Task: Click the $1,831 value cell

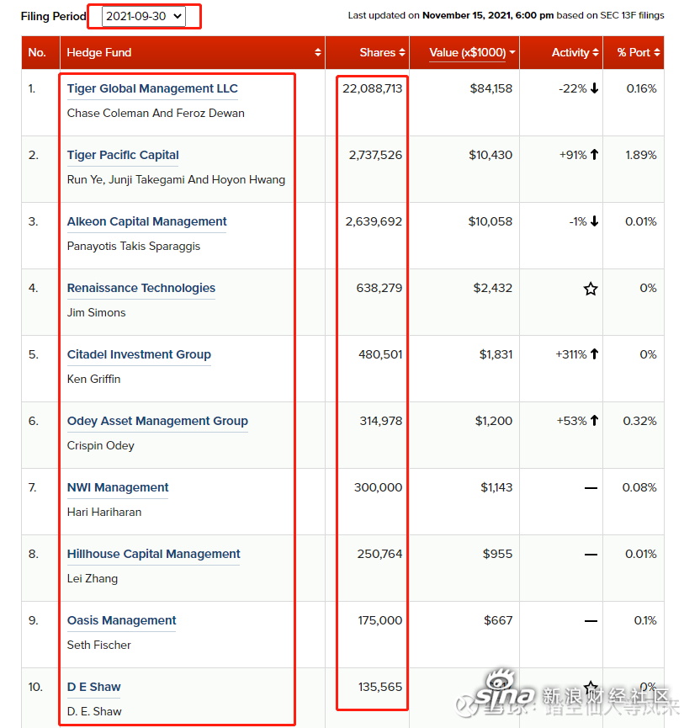Action: [x=496, y=354]
